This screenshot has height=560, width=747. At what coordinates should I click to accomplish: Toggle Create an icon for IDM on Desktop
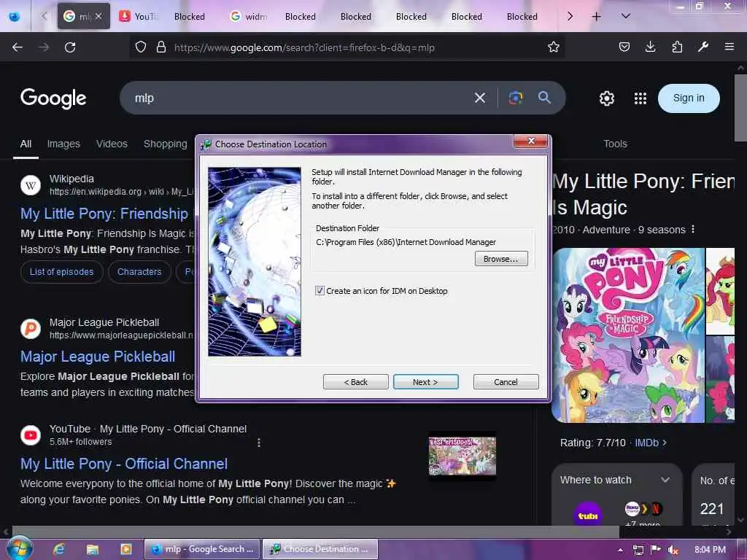coord(320,290)
